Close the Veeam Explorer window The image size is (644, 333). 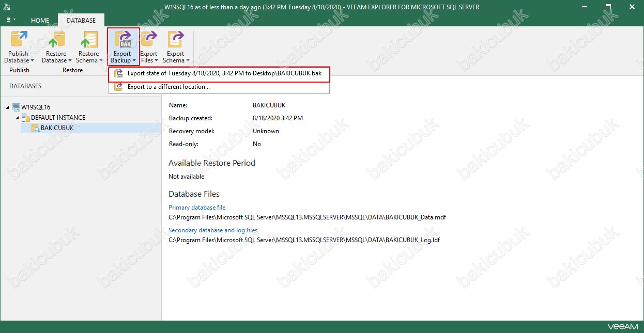632,7
